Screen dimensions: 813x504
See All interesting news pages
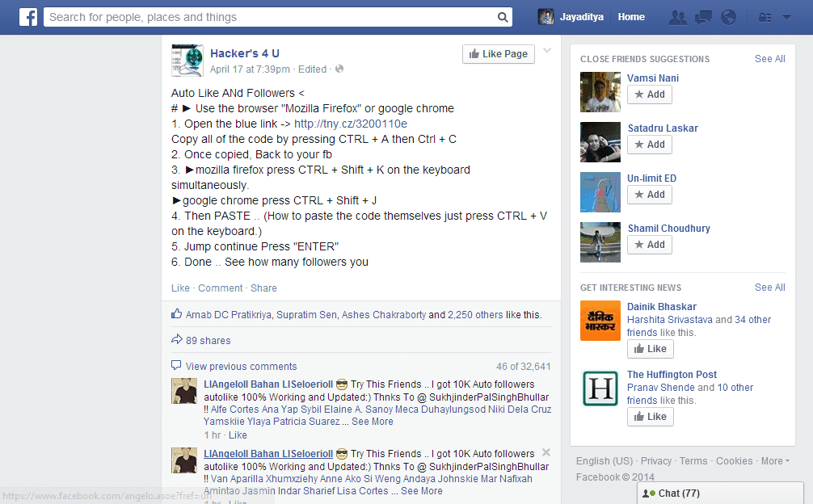point(770,288)
